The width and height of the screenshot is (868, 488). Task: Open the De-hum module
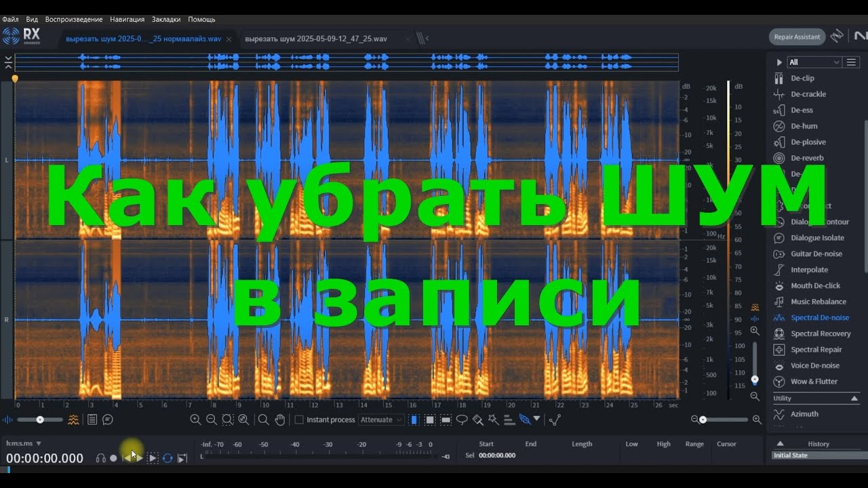[803, 126]
